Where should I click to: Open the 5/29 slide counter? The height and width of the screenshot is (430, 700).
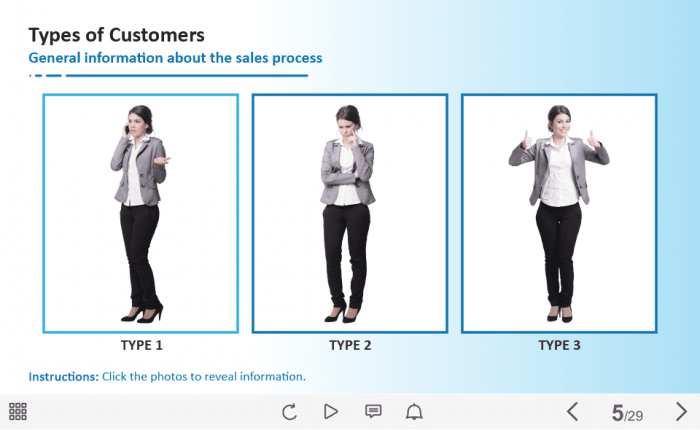(627, 413)
